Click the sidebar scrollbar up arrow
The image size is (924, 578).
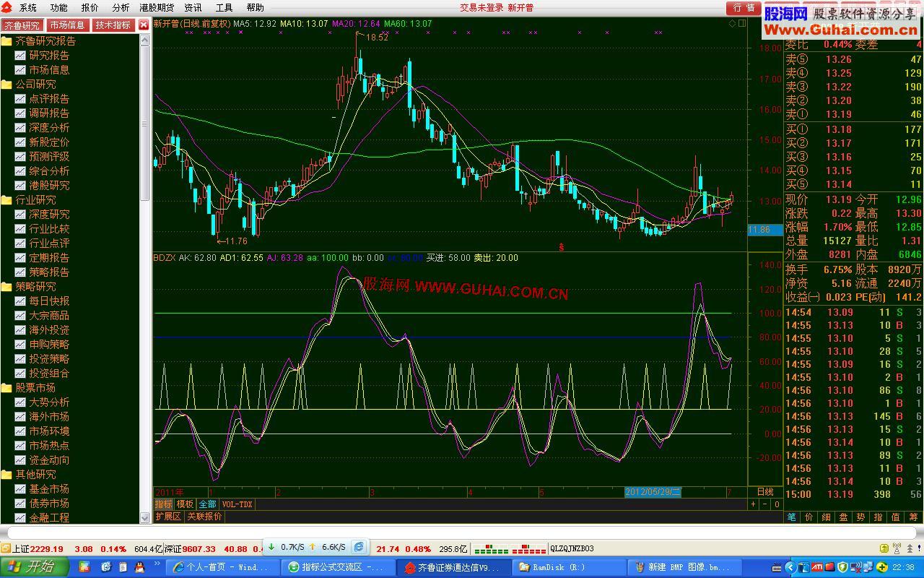(144, 40)
